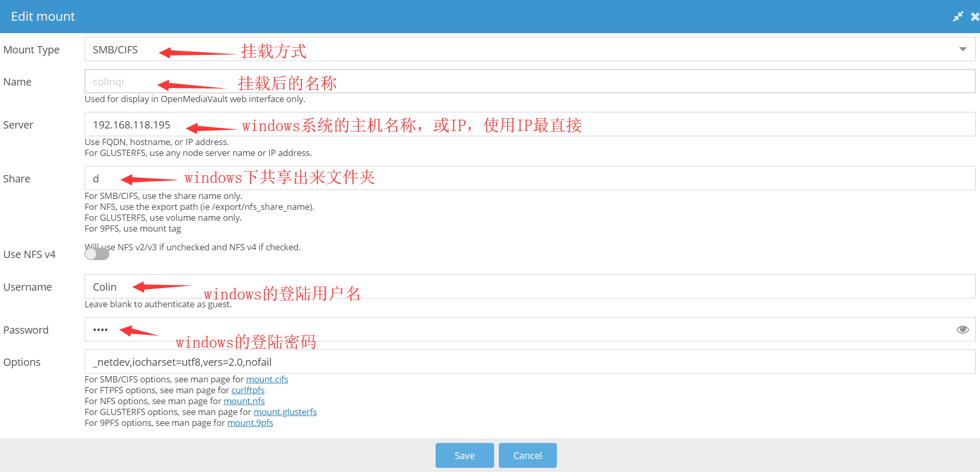Click 'Used for display in OpenMediaVault web interface only.' text
This screenshot has height=472, width=980.
[195, 99]
